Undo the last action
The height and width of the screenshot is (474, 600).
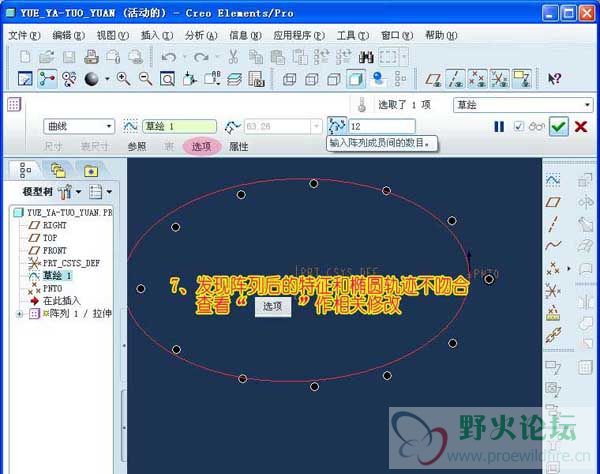pos(168,57)
